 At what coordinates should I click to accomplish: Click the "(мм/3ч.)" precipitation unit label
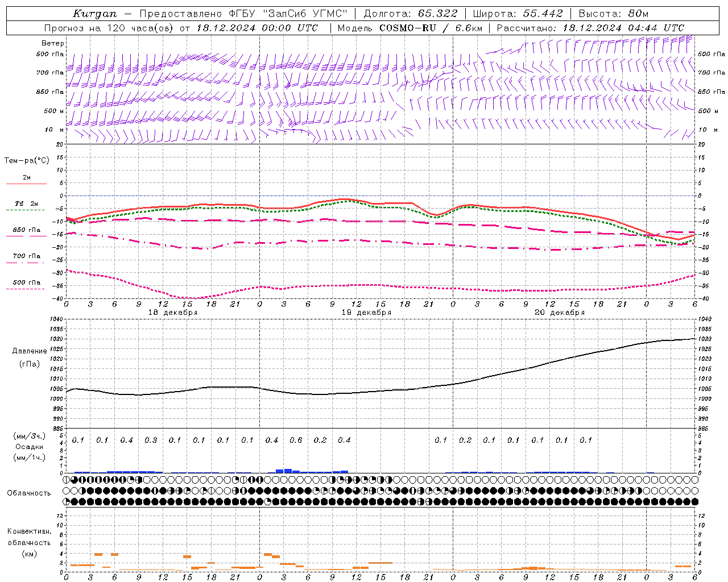pos(30,436)
